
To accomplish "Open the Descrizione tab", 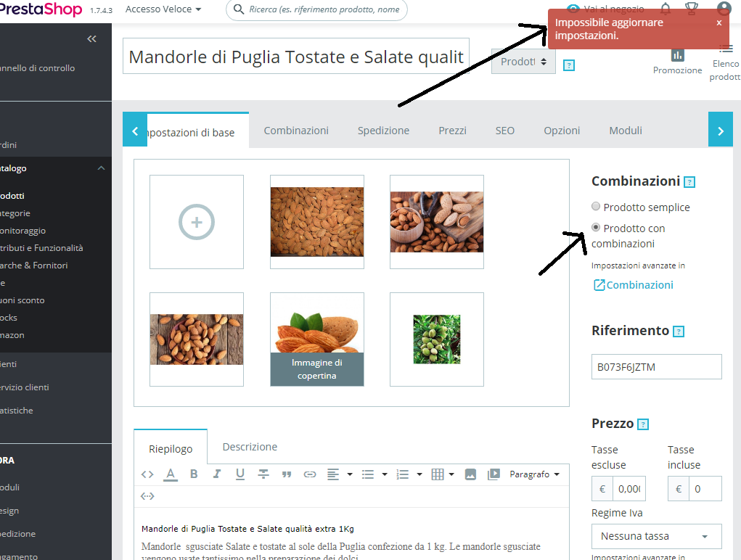I will [x=250, y=447].
